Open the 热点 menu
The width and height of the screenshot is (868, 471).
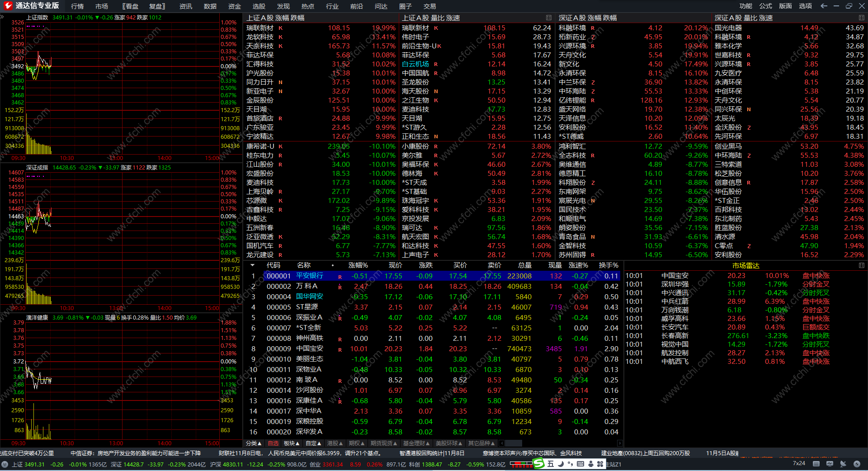pos(308,6)
